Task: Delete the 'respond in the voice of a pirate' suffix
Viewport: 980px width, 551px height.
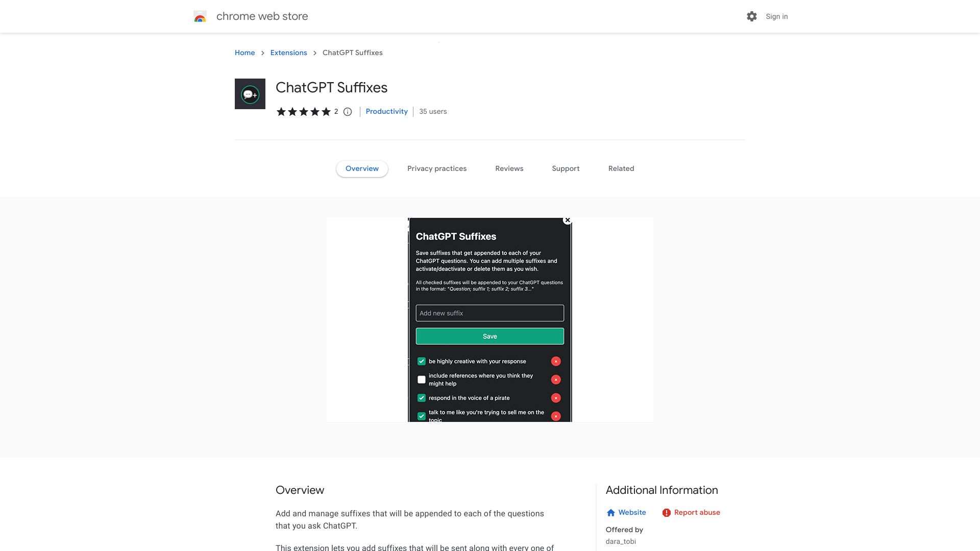Action: pyautogui.click(x=556, y=398)
